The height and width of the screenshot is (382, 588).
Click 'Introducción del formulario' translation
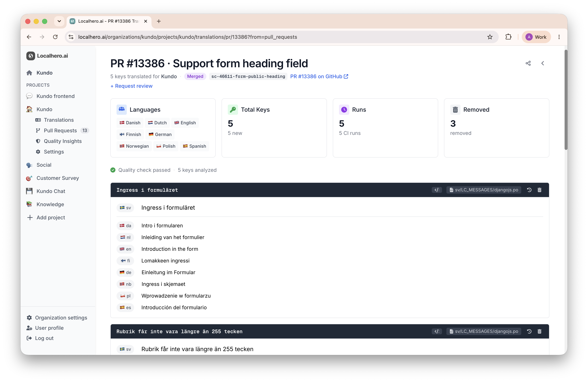tap(174, 307)
